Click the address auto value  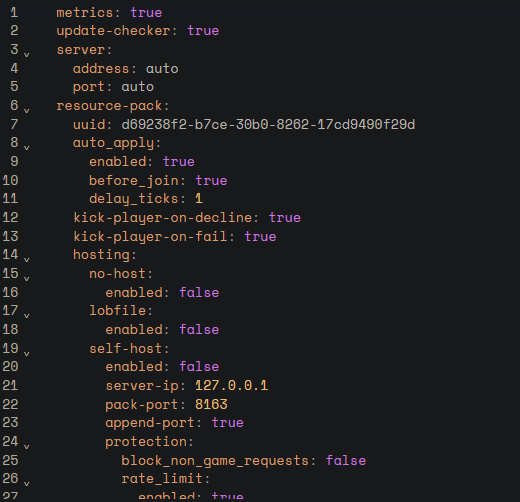click(x=162, y=69)
